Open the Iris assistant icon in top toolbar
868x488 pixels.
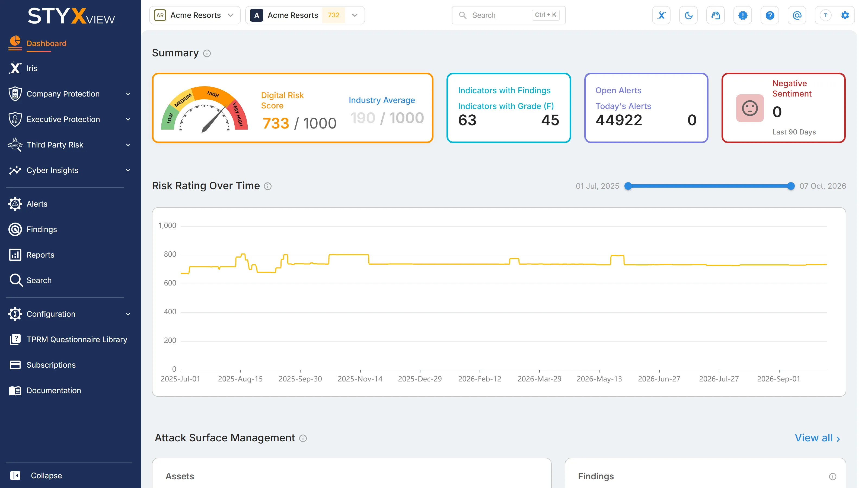(x=661, y=15)
